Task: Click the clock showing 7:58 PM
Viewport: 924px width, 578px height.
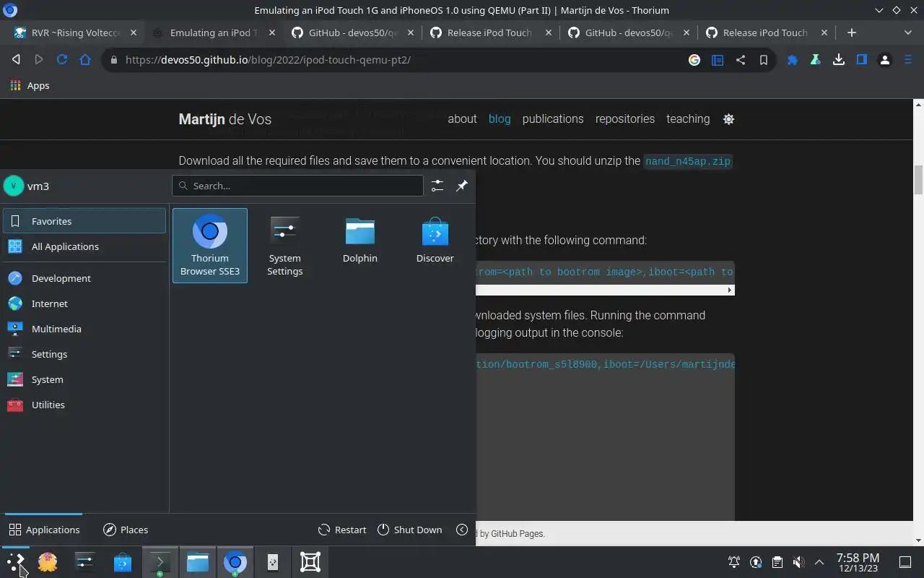Action: click(x=858, y=562)
